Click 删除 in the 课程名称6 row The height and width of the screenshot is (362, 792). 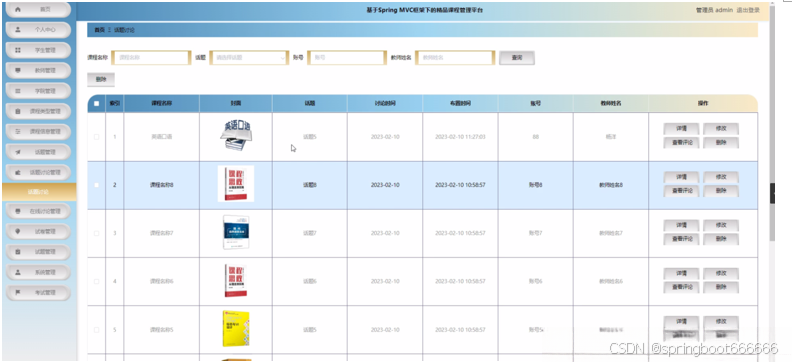pyautogui.click(x=721, y=287)
